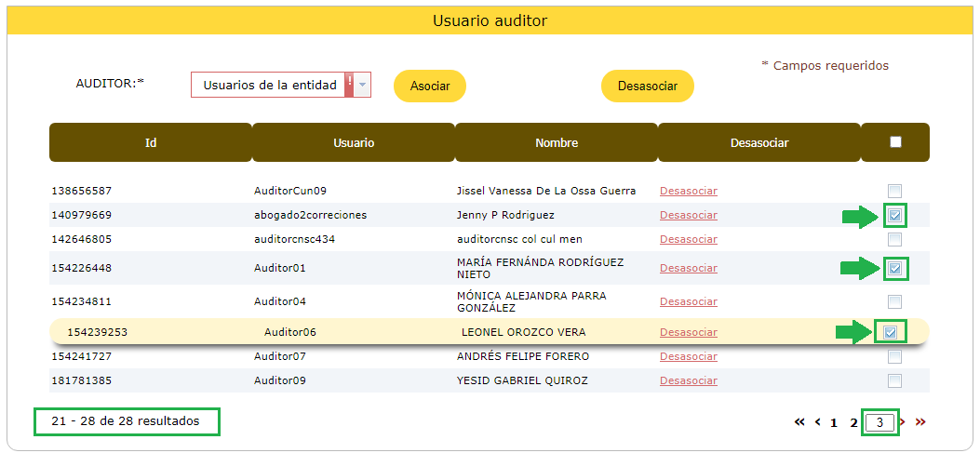Go to first page of results
The image size is (980, 453).
tap(799, 422)
